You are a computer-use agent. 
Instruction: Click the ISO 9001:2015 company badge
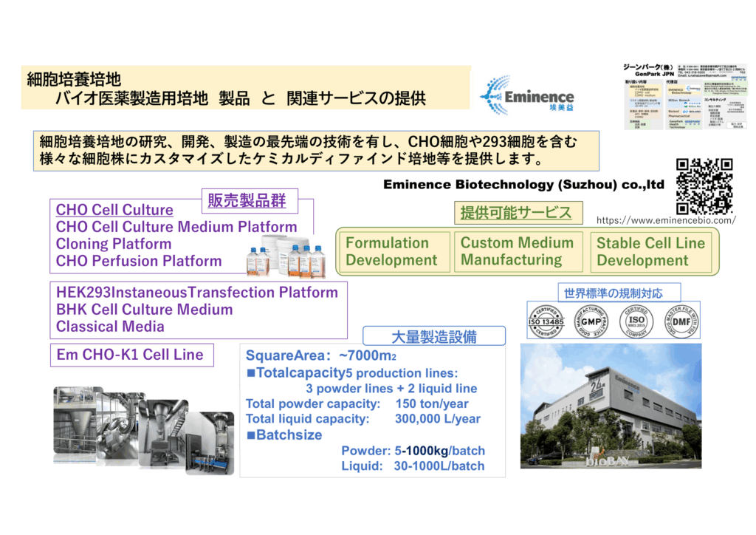tap(636, 321)
